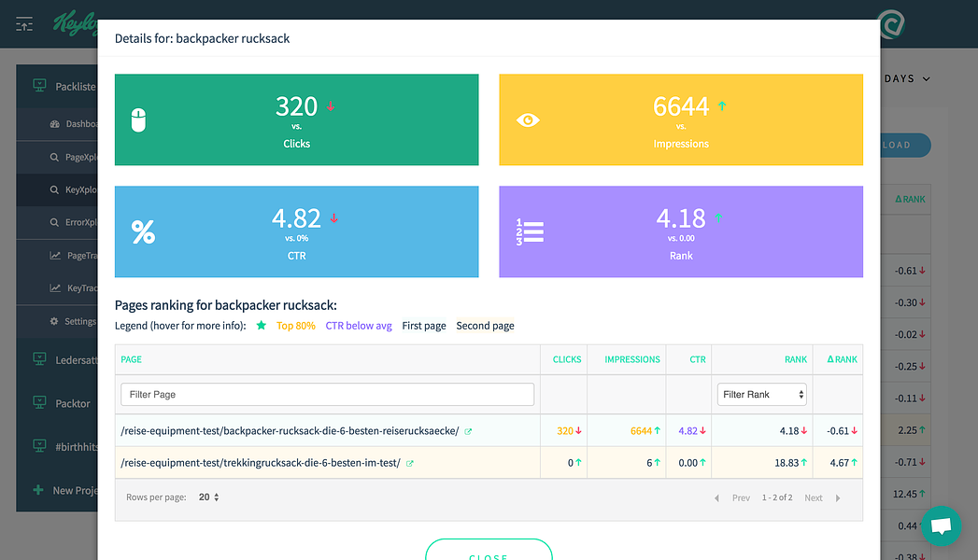The width and height of the screenshot is (978, 560).
Task: Sort table by CLICKS column
Action: pyautogui.click(x=567, y=359)
